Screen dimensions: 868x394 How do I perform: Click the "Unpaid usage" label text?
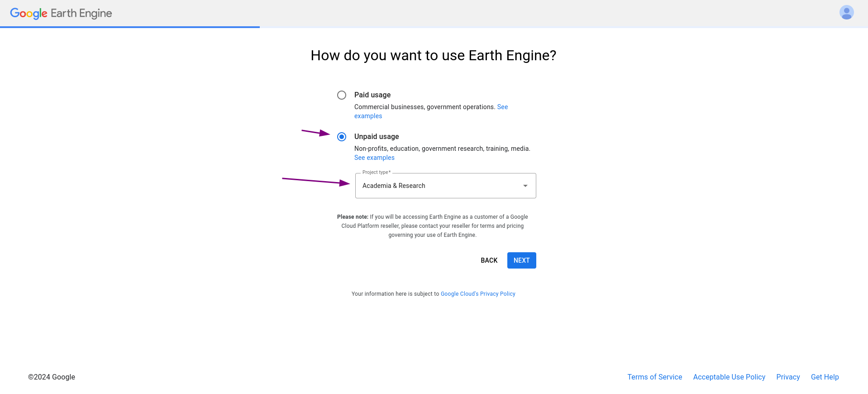(x=377, y=136)
